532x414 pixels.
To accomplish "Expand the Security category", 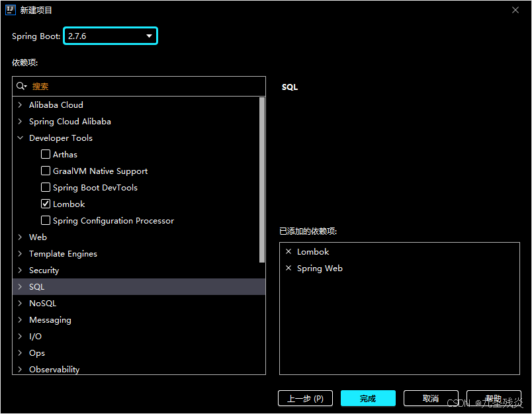I will pos(20,270).
